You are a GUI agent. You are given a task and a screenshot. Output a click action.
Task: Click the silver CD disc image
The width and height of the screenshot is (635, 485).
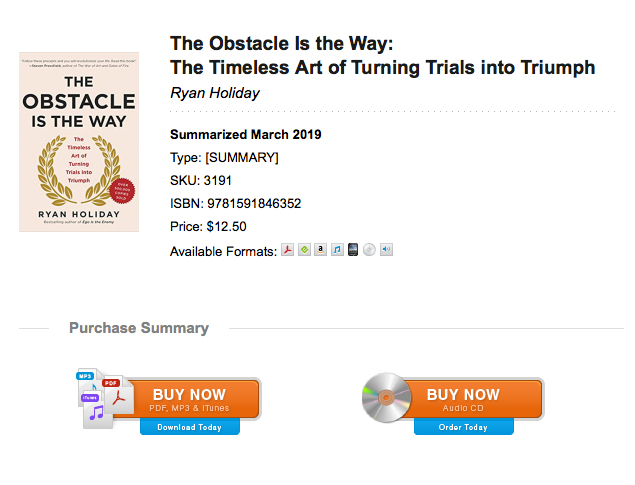(x=386, y=398)
